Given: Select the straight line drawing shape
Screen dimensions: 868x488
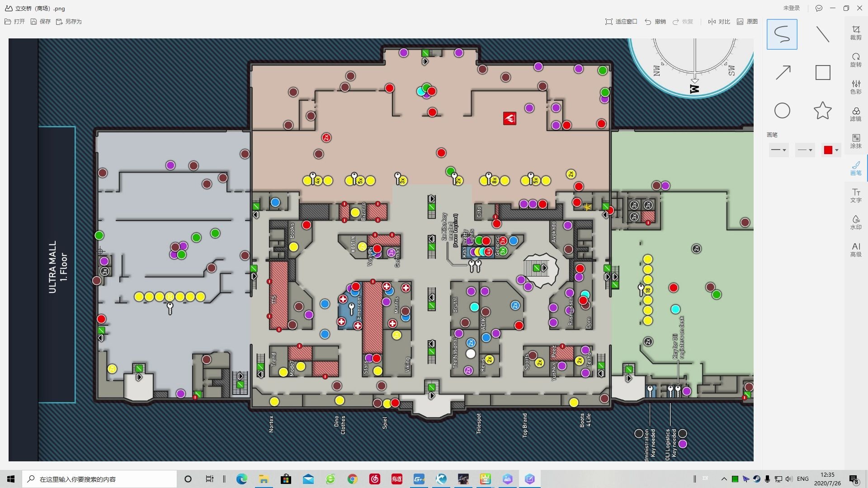Looking at the screenshot, I should point(822,34).
